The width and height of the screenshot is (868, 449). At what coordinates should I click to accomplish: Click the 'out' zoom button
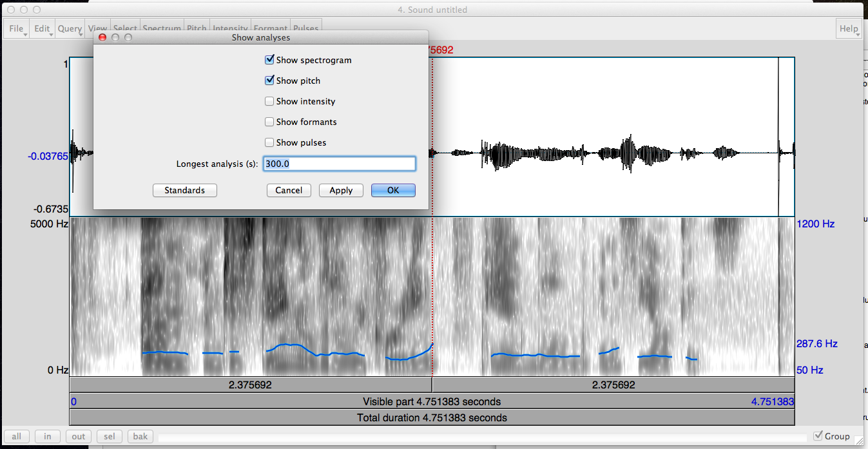coord(79,436)
